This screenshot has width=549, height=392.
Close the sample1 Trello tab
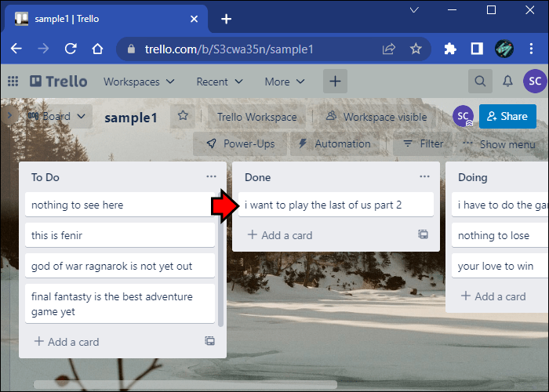[x=194, y=19]
